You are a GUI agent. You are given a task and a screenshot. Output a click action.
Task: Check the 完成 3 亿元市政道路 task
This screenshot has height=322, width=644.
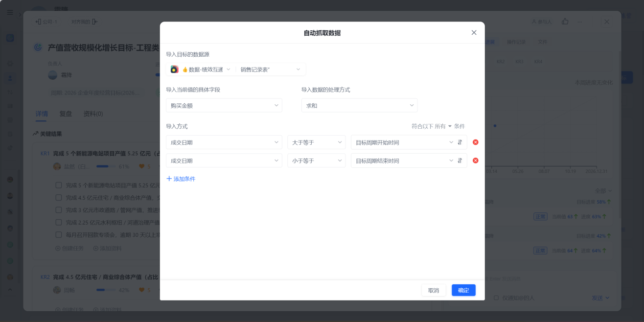pos(59,210)
